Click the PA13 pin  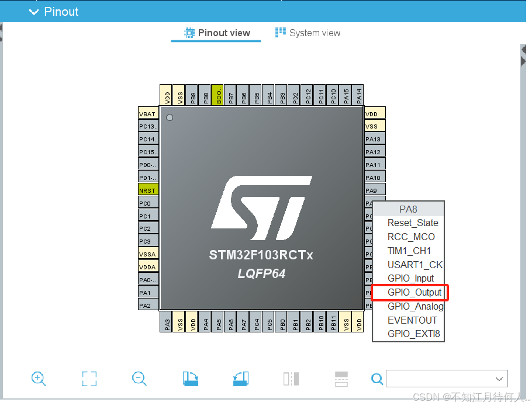point(375,138)
